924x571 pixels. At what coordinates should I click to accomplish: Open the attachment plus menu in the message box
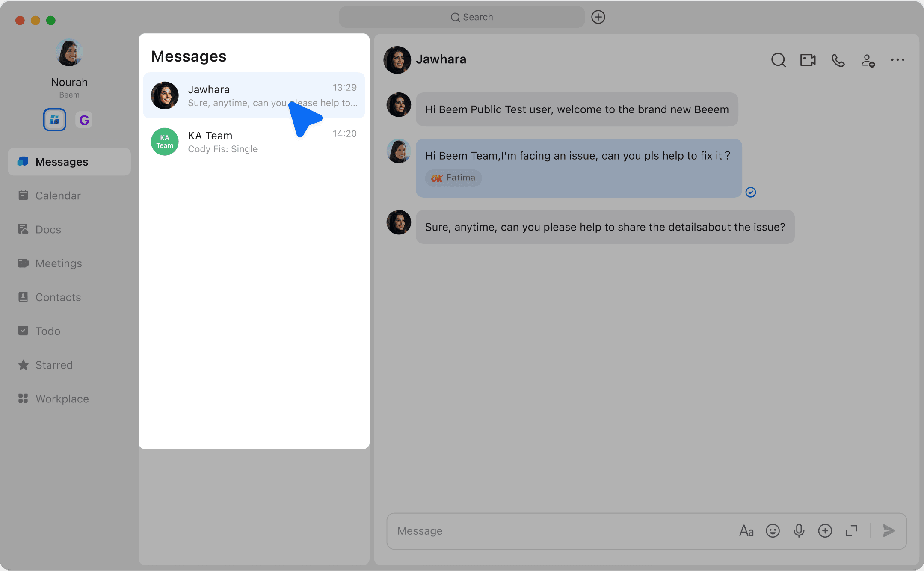point(825,531)
